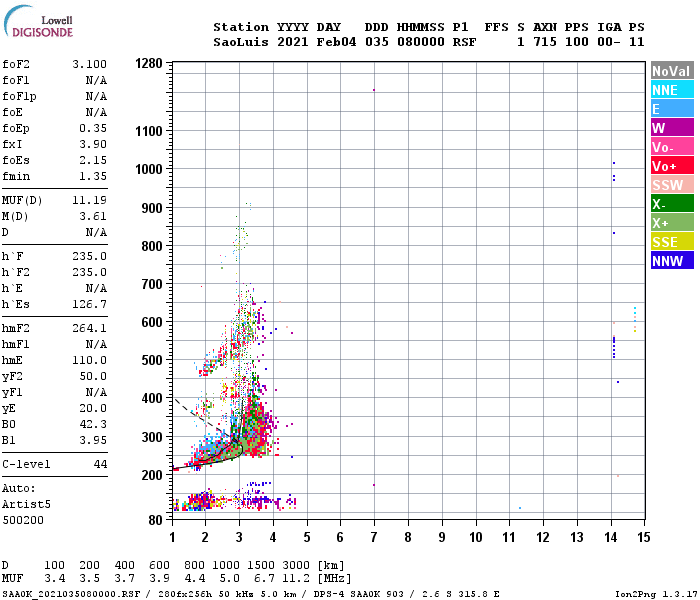700x600 pixels.
Task: Click the 80 km y-axis label
Action: 155,520
